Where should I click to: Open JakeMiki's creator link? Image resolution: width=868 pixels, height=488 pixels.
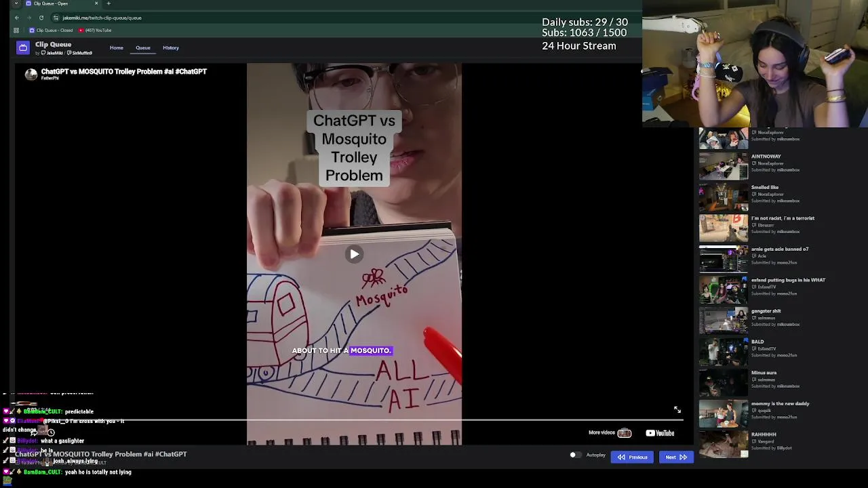pos(52,53)
